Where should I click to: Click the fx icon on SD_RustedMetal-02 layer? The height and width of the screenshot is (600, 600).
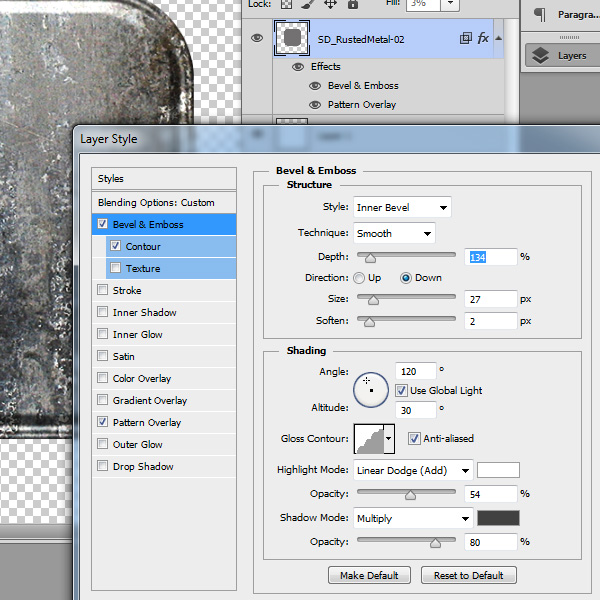(x=483, y=38)
